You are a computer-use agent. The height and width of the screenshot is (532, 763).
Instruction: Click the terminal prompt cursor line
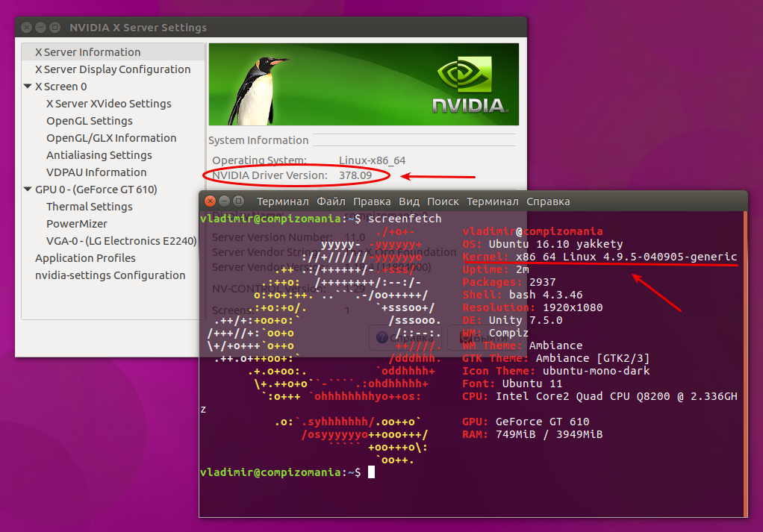pos(287,472)
